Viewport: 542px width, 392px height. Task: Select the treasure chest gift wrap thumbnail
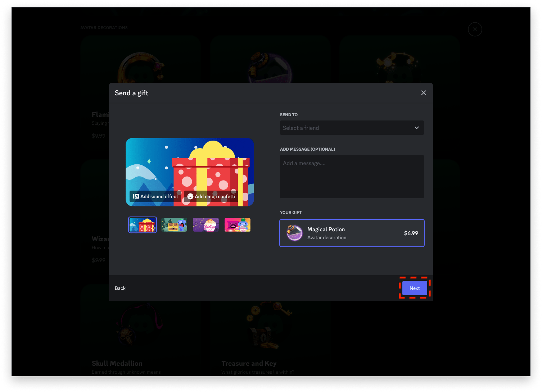coord(174,224)
